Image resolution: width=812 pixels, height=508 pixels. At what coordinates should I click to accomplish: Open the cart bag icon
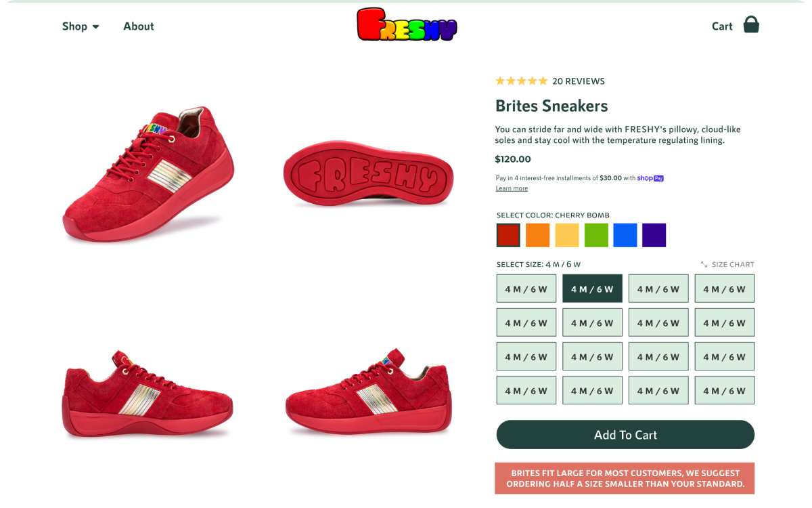pyautogui.click(x=751, y=25)
